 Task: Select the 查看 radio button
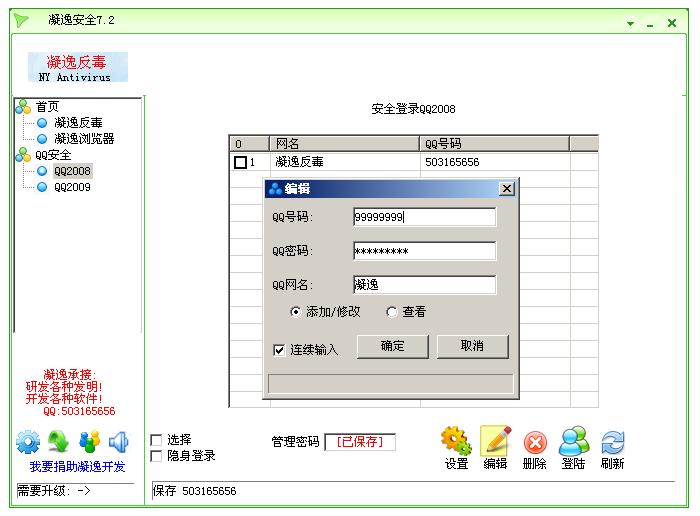click(392, 312)
